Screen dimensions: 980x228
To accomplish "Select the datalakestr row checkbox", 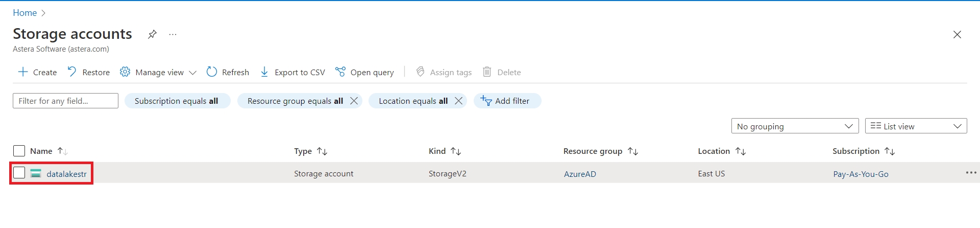I will (x=19, y=173).
